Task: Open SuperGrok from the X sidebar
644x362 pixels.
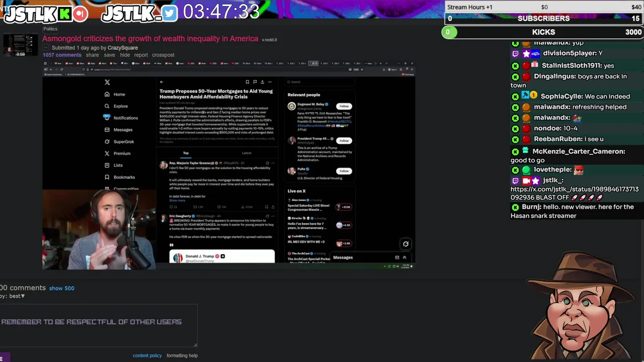Action: (x=119, y=142)
